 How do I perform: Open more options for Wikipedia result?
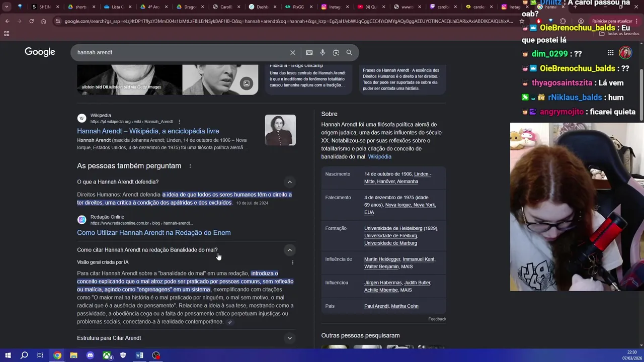pos(179,122)
